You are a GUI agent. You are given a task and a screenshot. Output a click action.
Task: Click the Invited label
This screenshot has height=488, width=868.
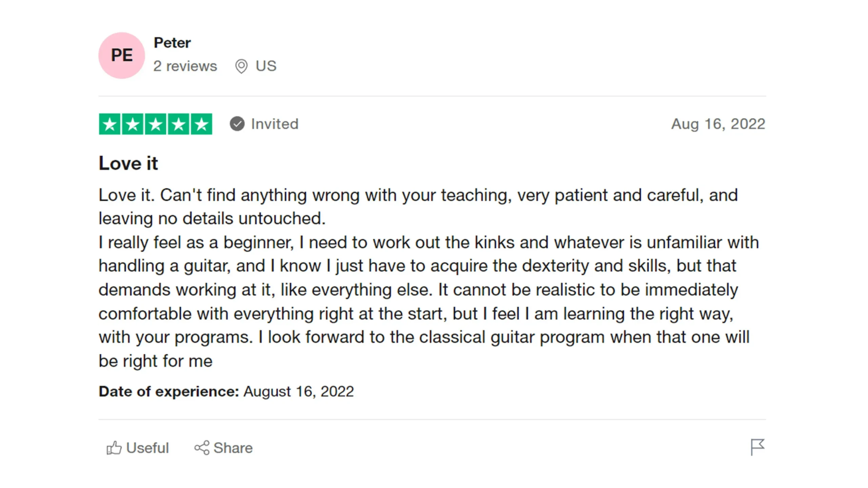click(x=275, y=124)
